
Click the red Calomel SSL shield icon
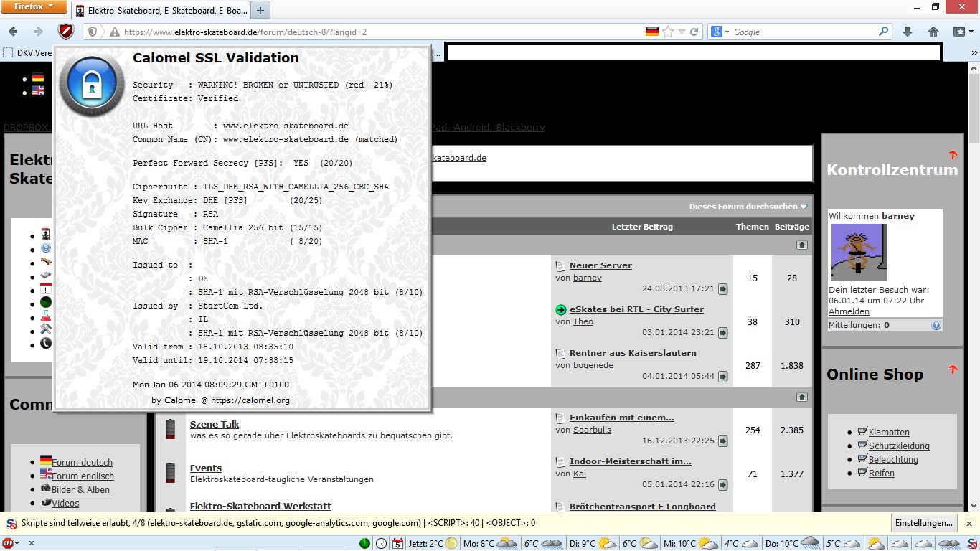[x=66, y=32]
